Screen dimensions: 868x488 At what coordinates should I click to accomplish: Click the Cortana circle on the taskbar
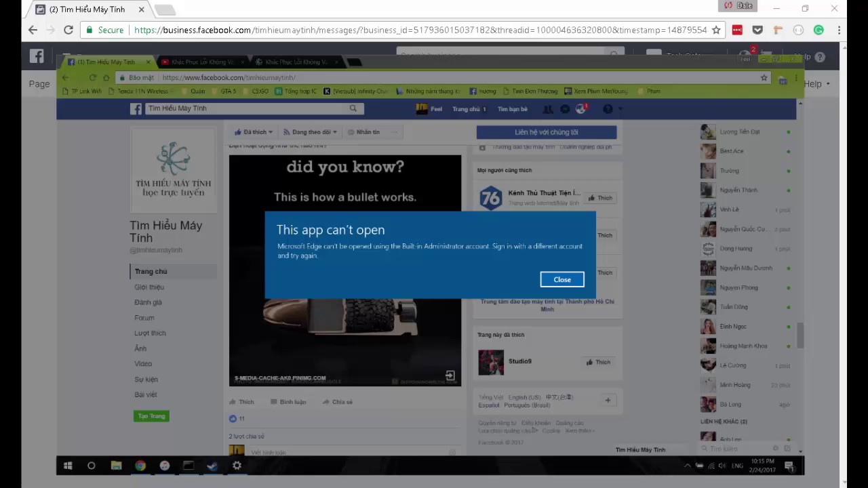tap(92, 466)
